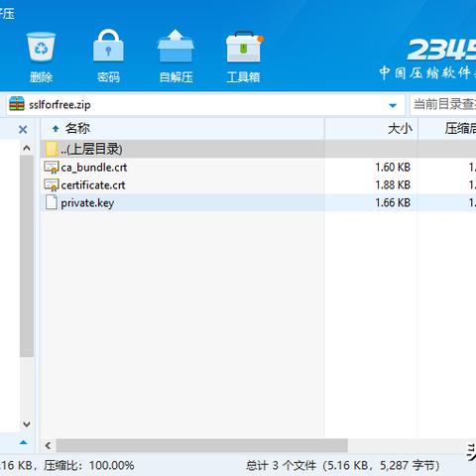
Task: Click the 压缩比: 100.00% status text
Action: (89, 466)
